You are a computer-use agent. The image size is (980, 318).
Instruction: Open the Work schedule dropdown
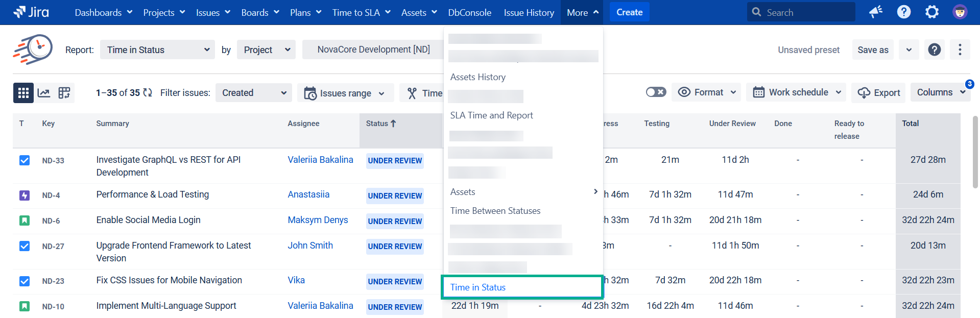[x=796, y=92]
